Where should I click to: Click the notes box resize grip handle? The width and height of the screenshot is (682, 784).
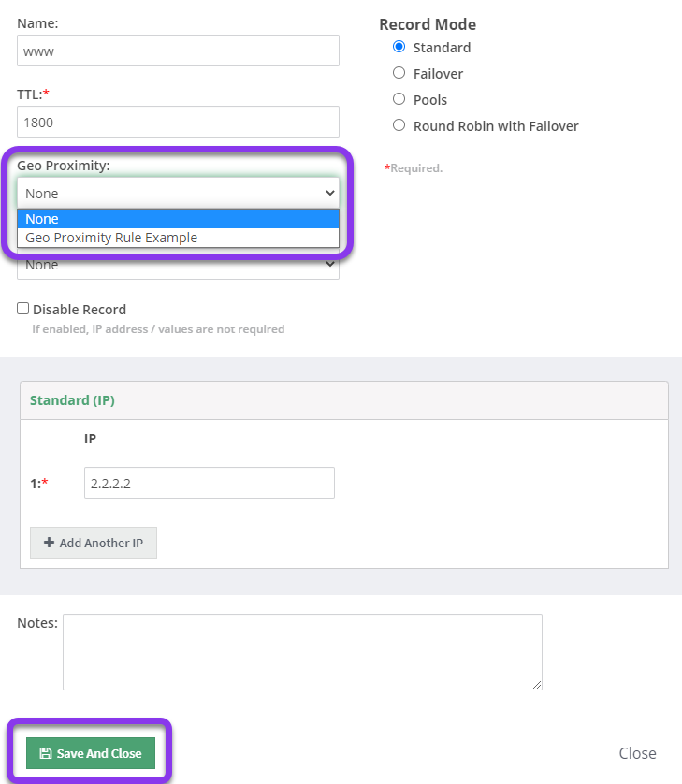click(x=536, y=685)
